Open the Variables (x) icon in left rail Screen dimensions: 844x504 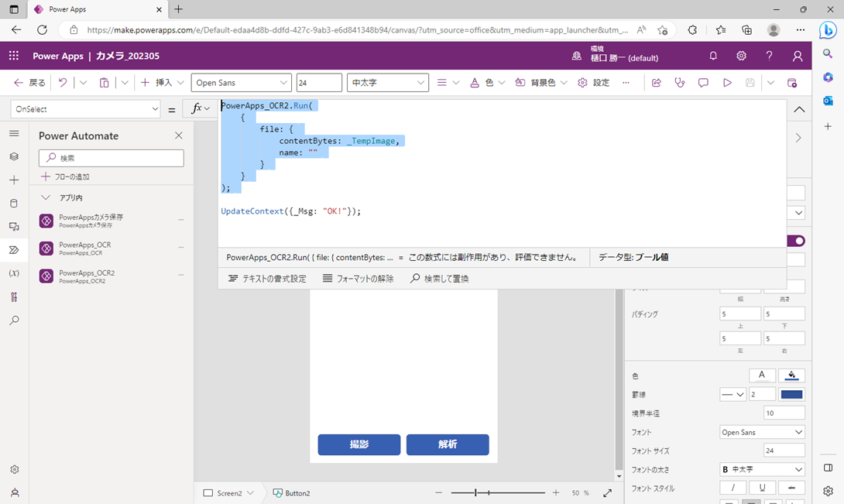[x=14, y=273]
